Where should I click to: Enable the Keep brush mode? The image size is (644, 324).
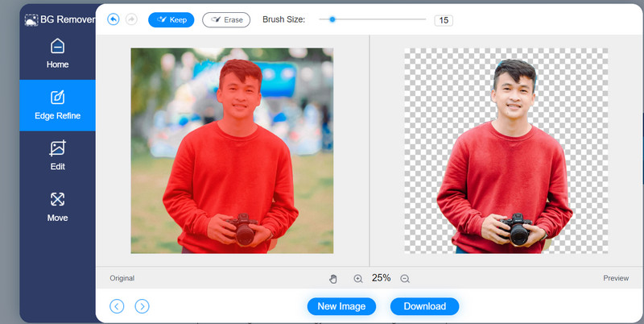click(171, 19)
